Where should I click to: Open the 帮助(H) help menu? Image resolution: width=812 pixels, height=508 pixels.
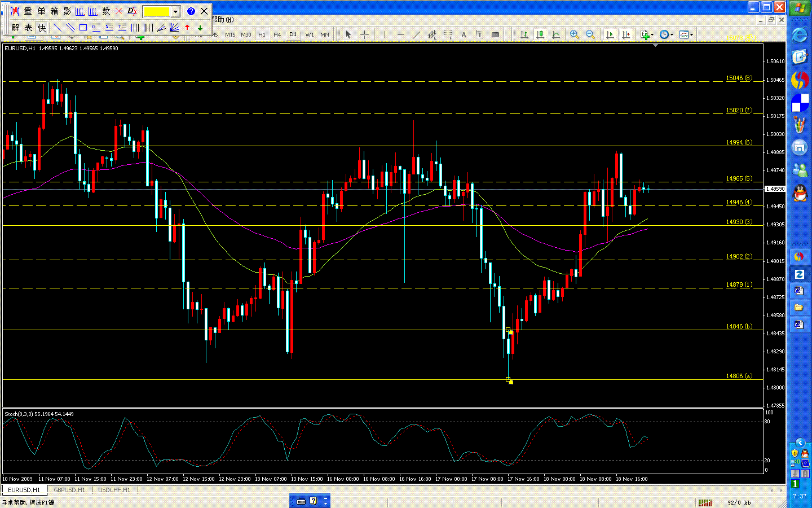click(222, 20)
